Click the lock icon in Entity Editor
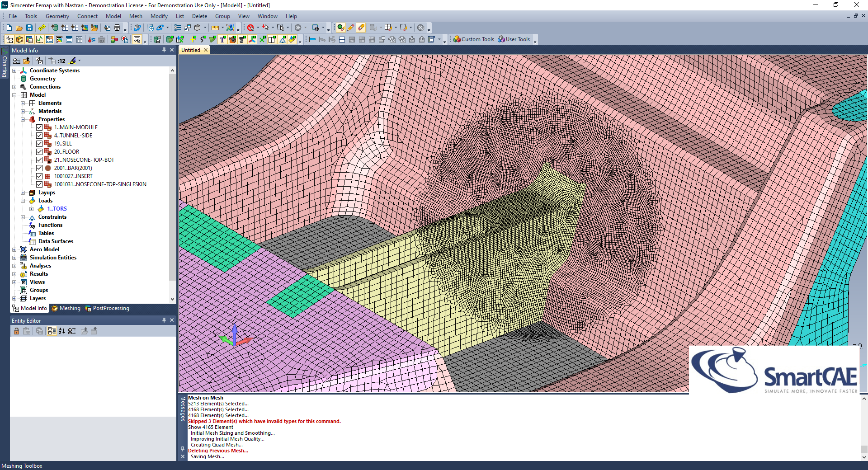The image size is (868, 470). pyautogui.click(x=16, y=331)
